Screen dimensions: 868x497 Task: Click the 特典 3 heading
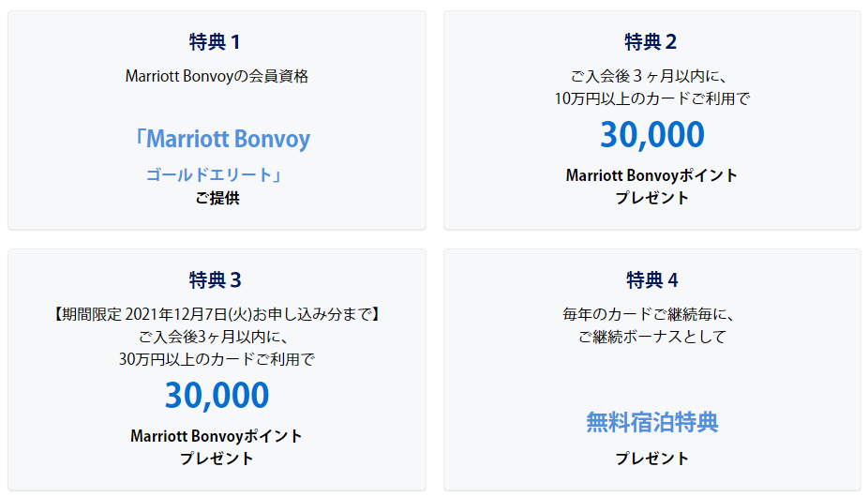pyautogui.click(x=215, y=280)
